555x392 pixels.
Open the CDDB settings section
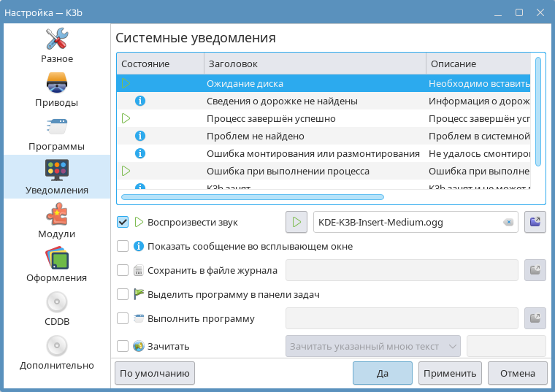56,308
